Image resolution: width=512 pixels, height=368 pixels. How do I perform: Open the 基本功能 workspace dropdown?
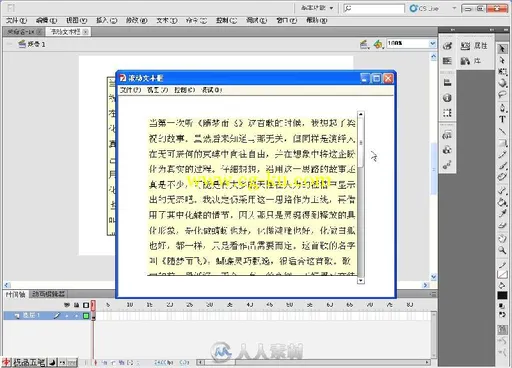tap(317, 8)
